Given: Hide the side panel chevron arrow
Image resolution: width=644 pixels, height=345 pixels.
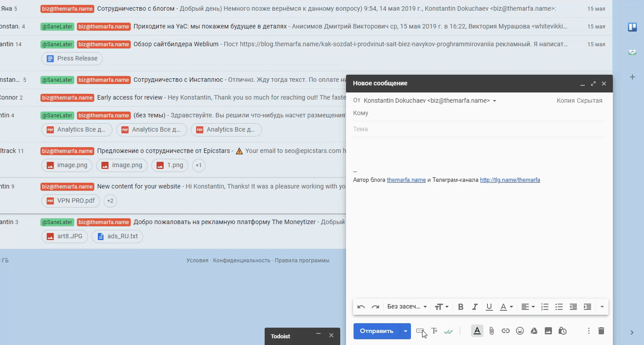Looking at the screenshot, I should click(x=632, y=332).
